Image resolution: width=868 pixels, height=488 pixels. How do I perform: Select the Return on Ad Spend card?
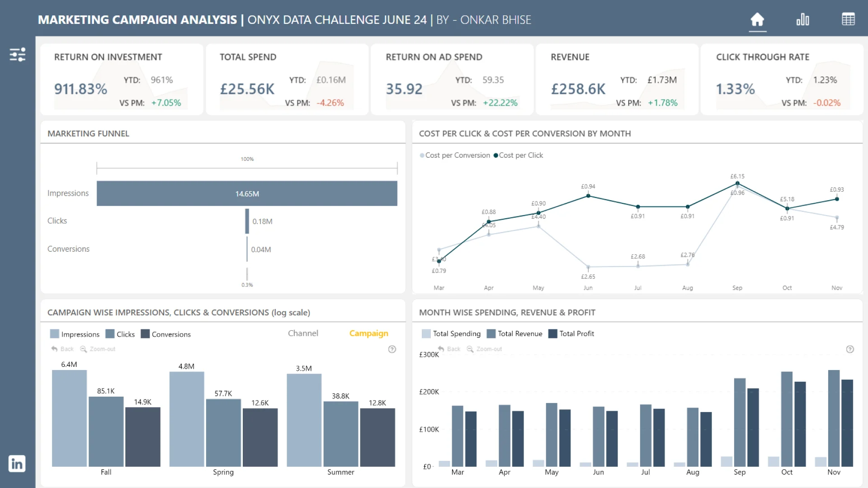pos(452,79)
